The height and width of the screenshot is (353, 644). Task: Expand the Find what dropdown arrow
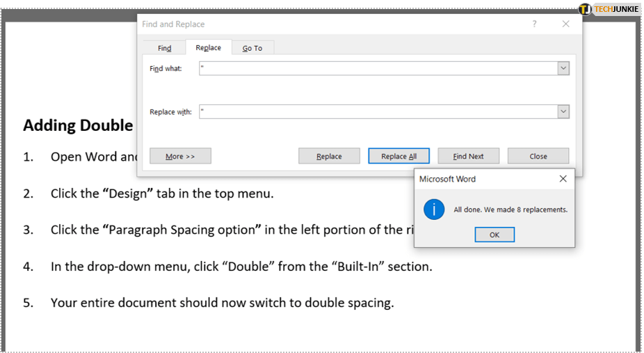563,68
